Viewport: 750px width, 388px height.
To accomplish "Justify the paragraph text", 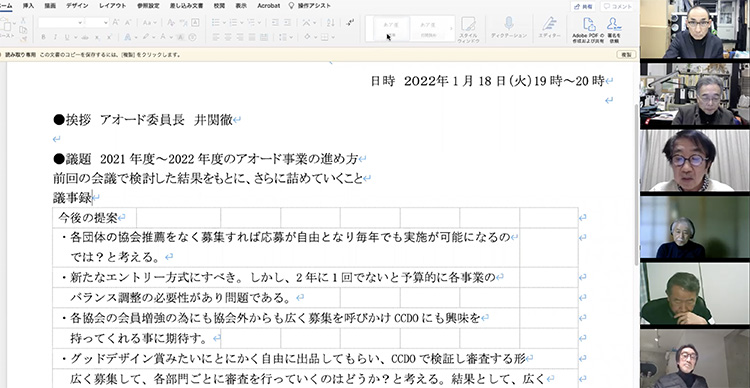I will pyautogui.click(x=252, y=37).
